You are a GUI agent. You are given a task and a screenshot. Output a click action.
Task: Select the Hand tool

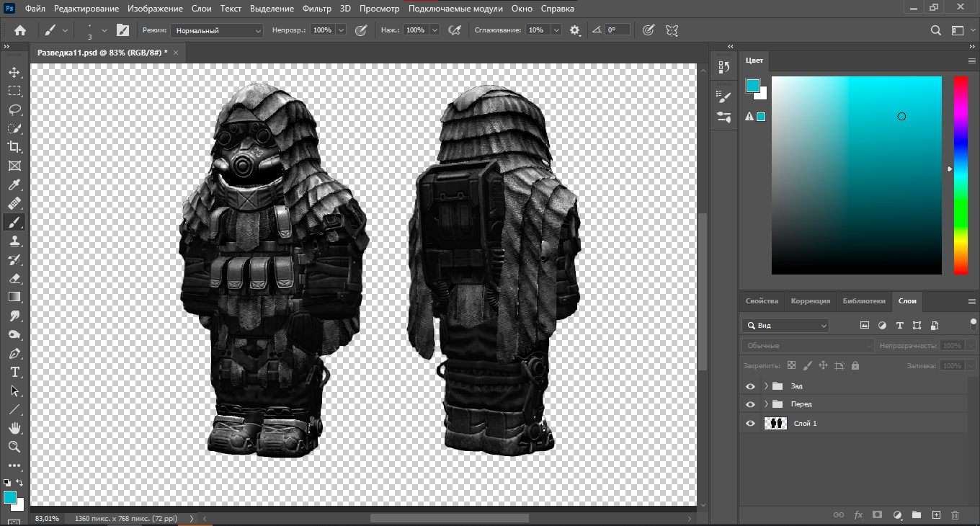click(14, 428)
